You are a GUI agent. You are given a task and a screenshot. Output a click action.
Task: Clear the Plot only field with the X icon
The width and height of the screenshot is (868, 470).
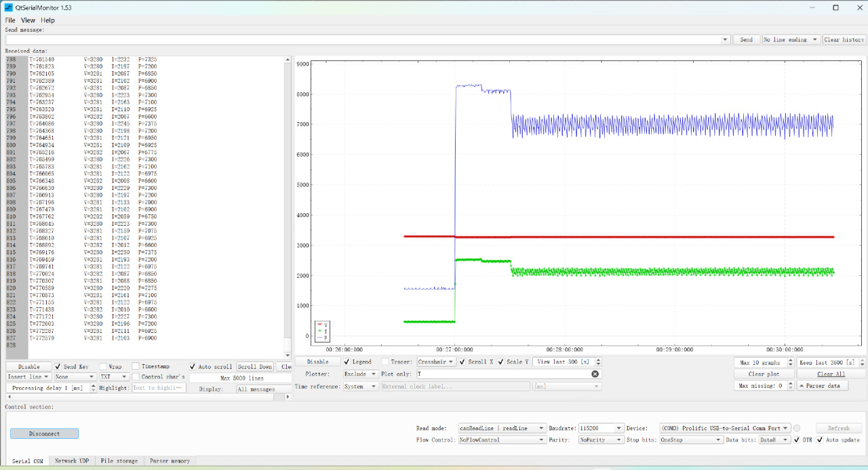595,374
